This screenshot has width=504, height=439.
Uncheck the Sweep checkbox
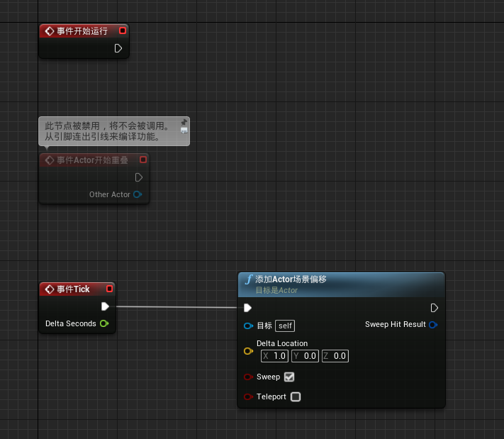289,377
